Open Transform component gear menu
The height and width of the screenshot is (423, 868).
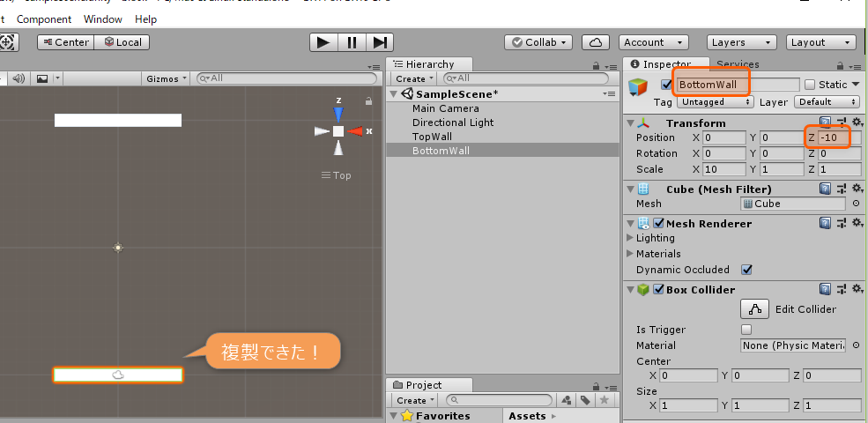(857, 122)
